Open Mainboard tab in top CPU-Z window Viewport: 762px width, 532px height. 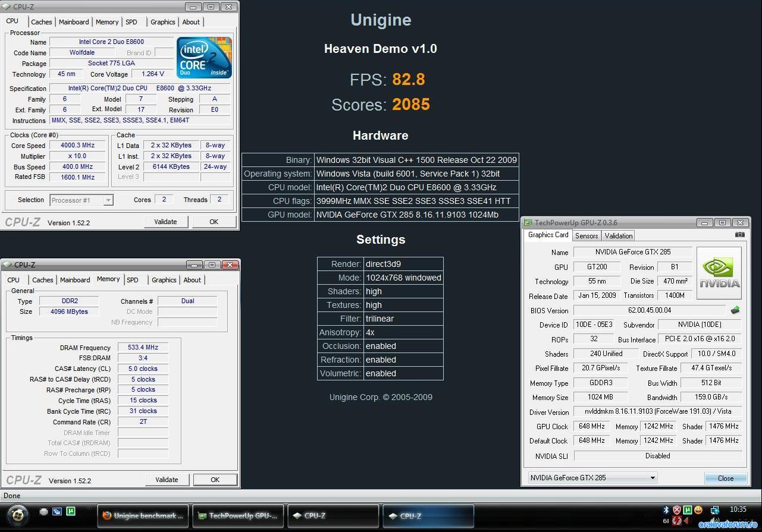[74, 22]
